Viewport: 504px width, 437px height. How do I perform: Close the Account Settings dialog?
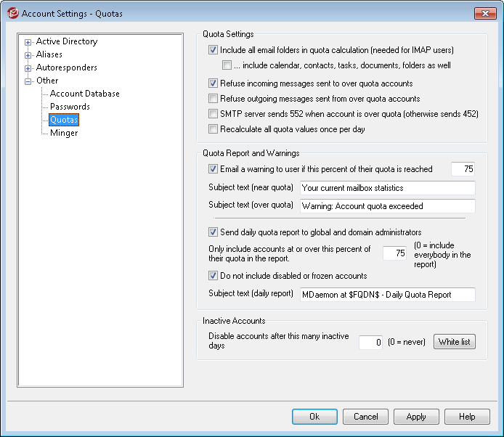[485, 13]
